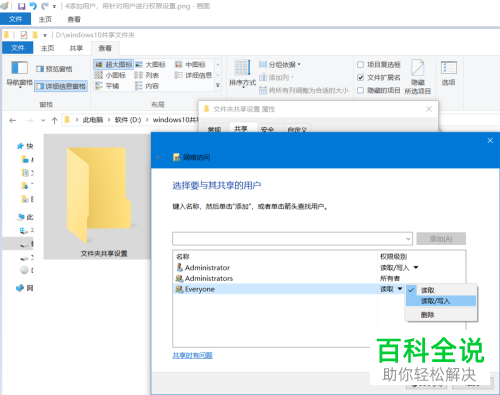This screenshot has width=500, height=395.
Task: Select the Administrator user row
Action: [x=276, y=267]
